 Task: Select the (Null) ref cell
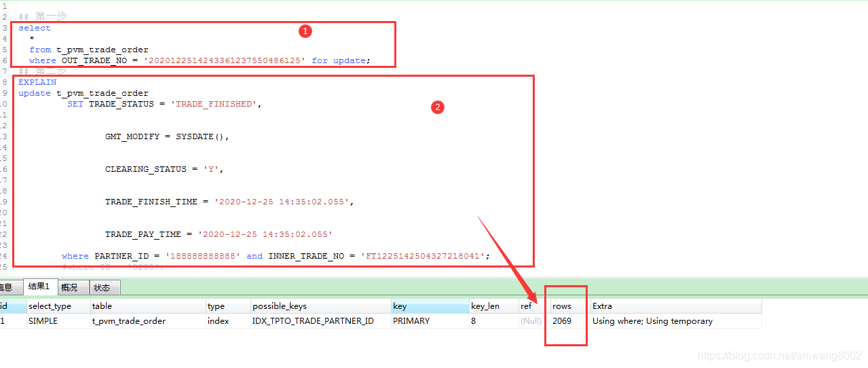pos(534,321)
